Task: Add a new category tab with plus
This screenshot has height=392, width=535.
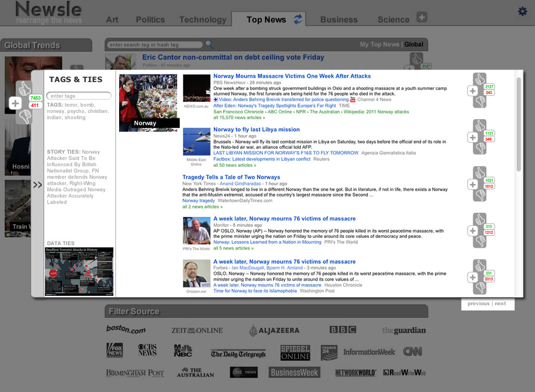Action: pos(422,17)
